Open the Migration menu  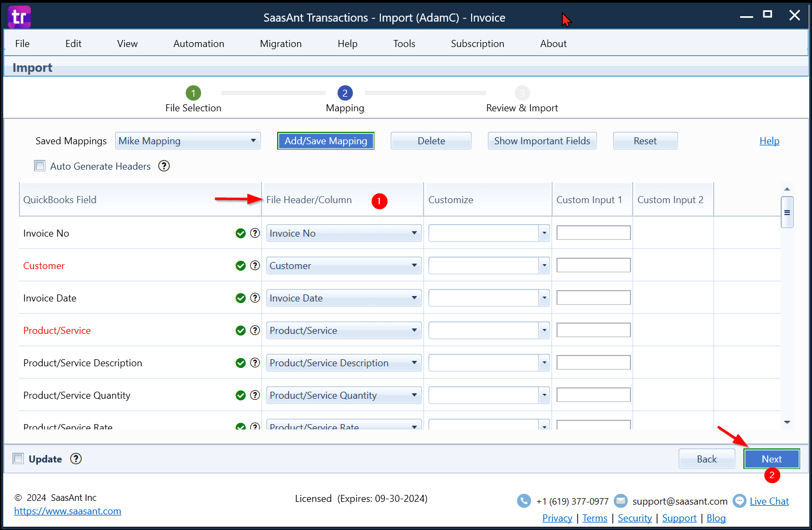point(281,44)
